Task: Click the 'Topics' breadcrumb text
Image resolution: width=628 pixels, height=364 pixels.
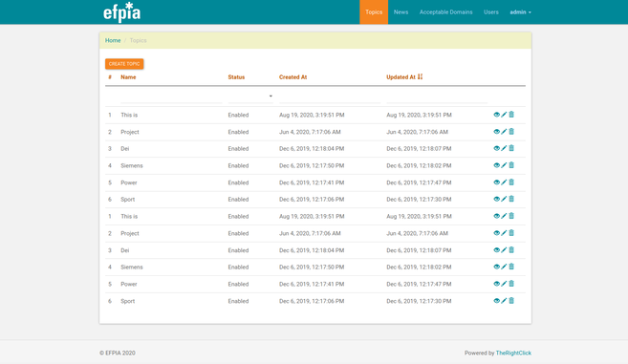Action: (139, 40)
